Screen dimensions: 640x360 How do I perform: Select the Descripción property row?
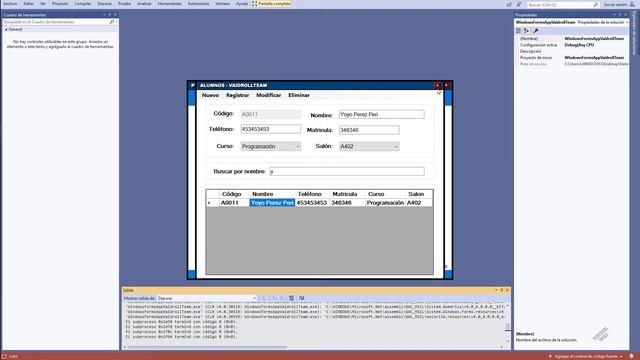[x=571, y=51]
